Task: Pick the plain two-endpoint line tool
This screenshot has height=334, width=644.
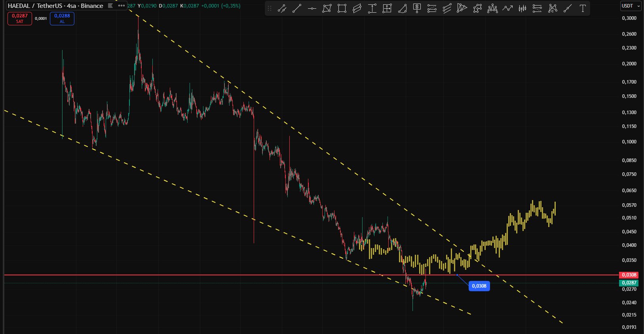Action: pyautogui.click(x=297, y=8)
